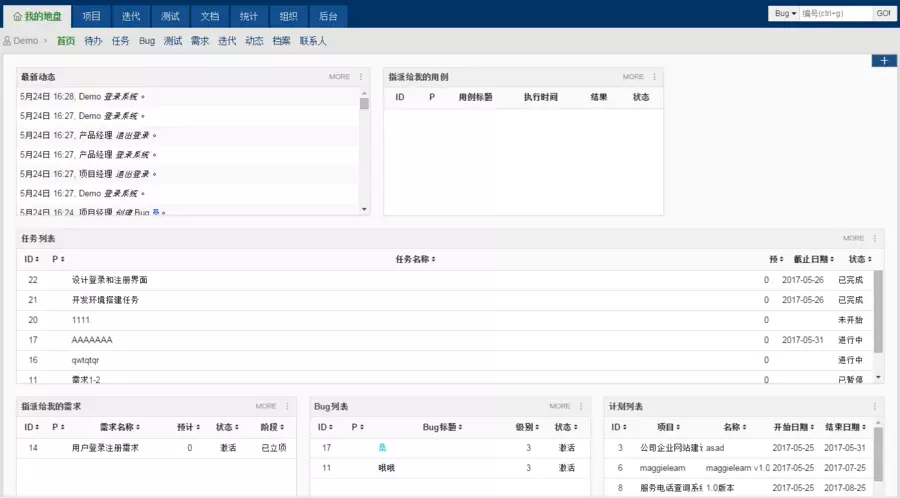Go to the 待办 submenu item
This screenshot has height=498, width=900.
(x=93, y=41)
